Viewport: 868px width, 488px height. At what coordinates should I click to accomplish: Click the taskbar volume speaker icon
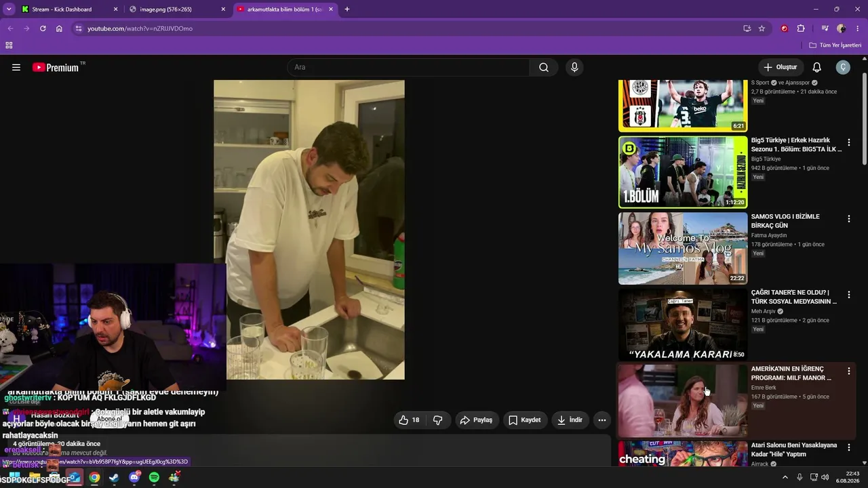[x=825, y=477]
